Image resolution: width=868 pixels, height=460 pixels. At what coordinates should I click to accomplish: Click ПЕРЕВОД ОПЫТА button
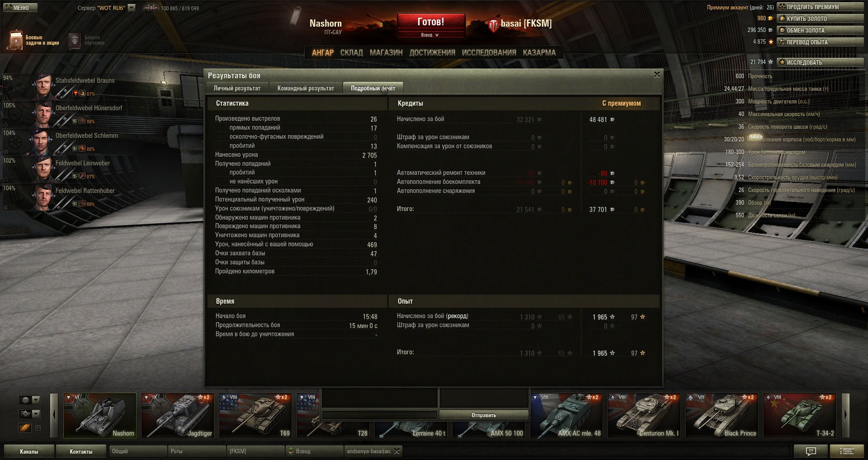point(821,42)
